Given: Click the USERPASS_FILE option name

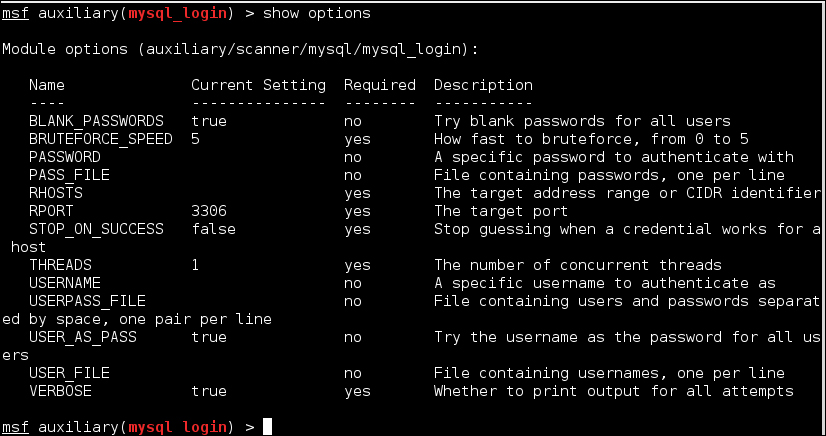Looking at the screenshot, I should point(87,301).
